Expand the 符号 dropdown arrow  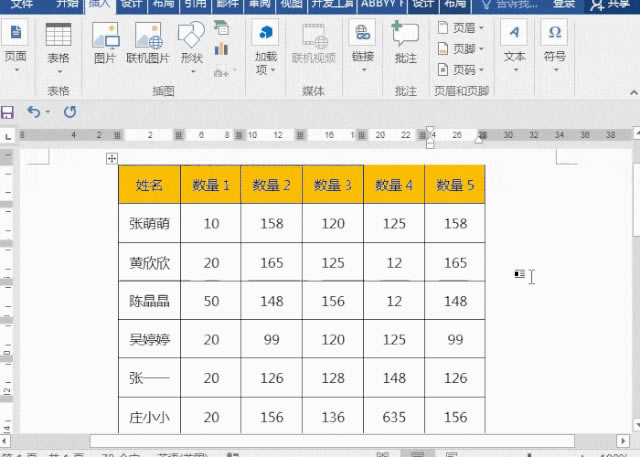coord(556,70)
